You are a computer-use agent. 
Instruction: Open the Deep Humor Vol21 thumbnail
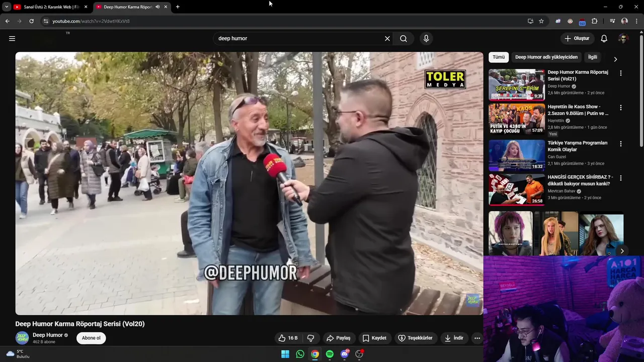click(x=517, y=85)
